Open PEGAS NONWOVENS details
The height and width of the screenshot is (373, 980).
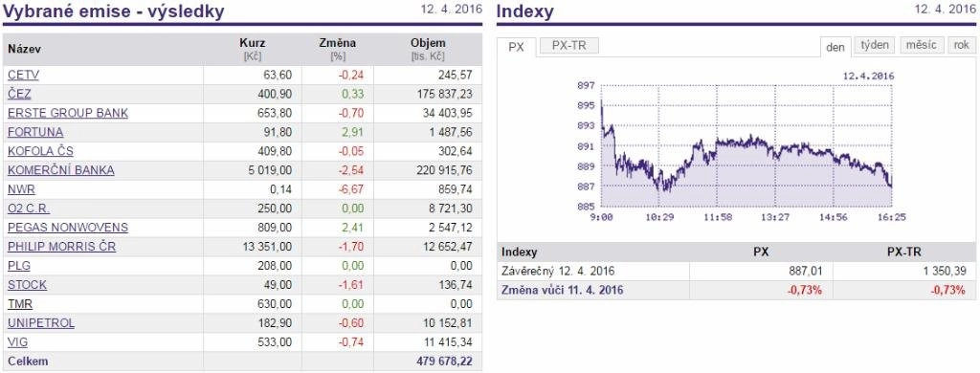68,228
